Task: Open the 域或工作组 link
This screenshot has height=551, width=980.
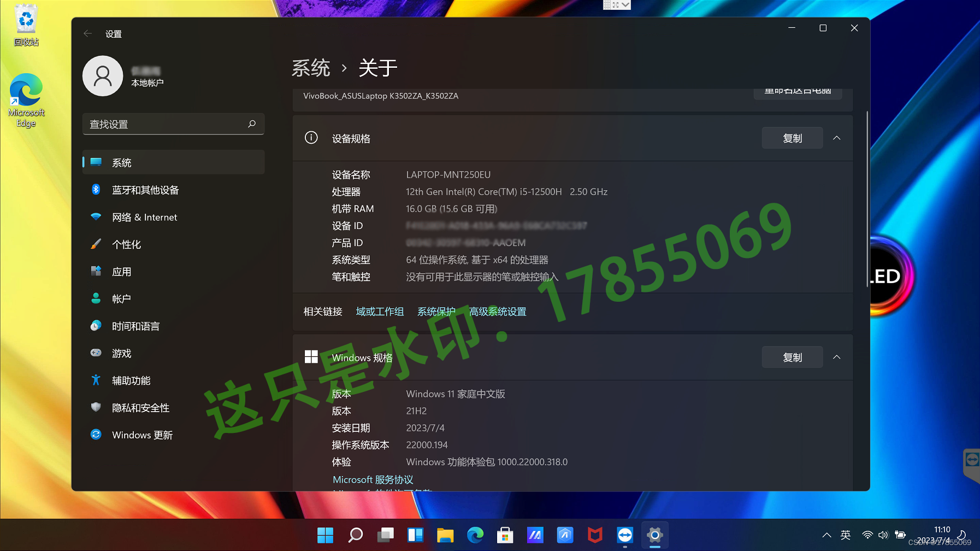Action: [380, 312]
